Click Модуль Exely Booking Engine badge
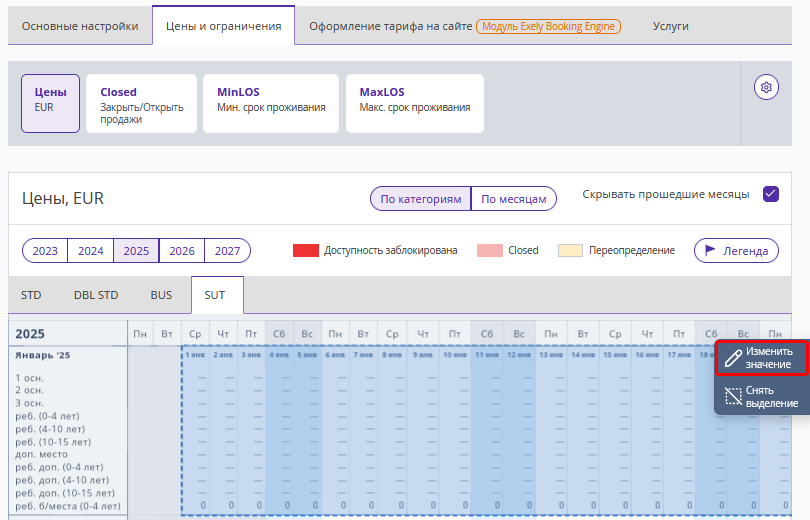Image resolution: width=810 pixels, height=520 pixels. click(x=548, y=26)
